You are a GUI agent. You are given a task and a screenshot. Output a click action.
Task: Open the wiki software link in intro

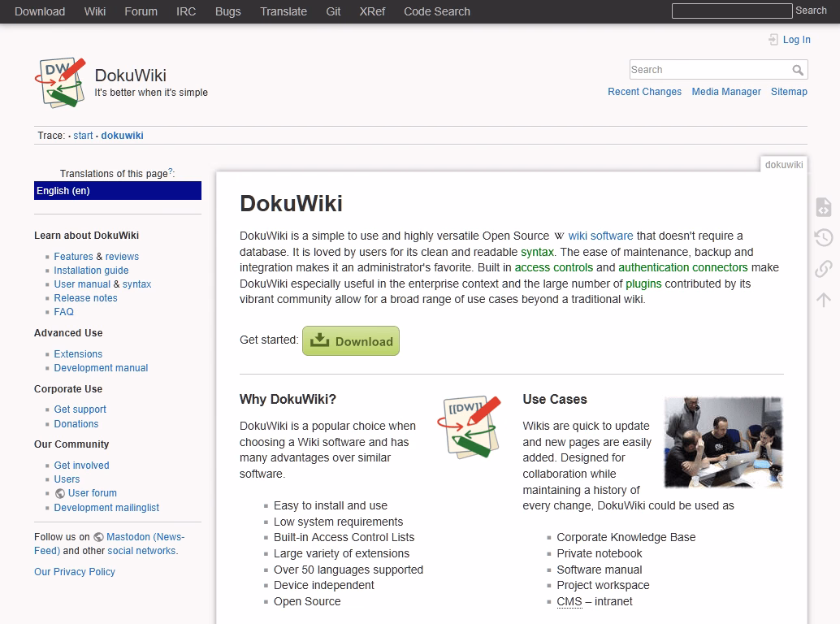(x=600, y=236)
